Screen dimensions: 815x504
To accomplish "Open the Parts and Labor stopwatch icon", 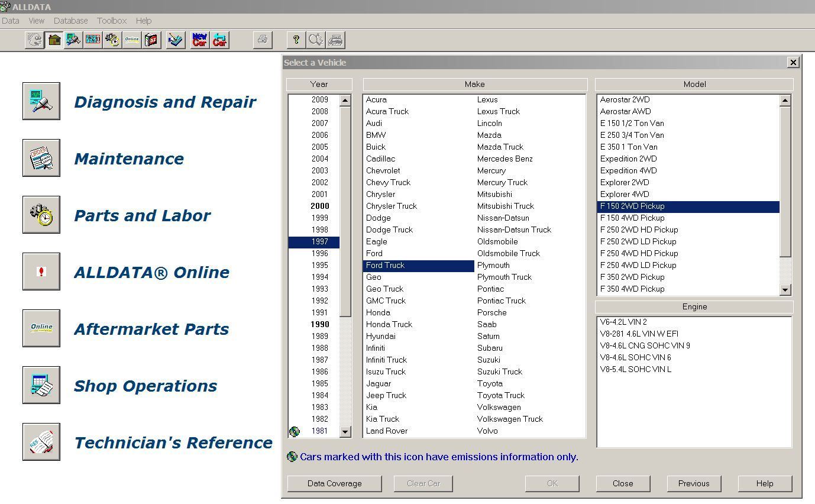I will [x=41, y=215].
